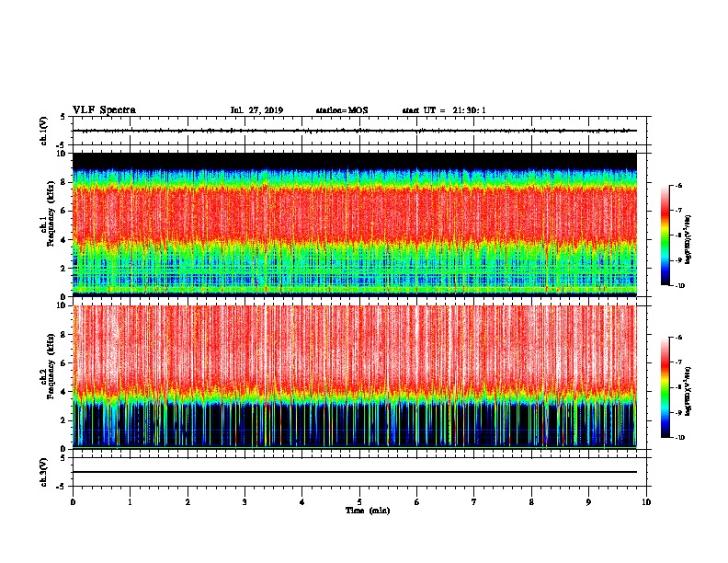Click the "ch.3(V)" waveform axis label
The width and height of the screenshot is (728, 563).
pyautogui.click(x=44, y=473)
